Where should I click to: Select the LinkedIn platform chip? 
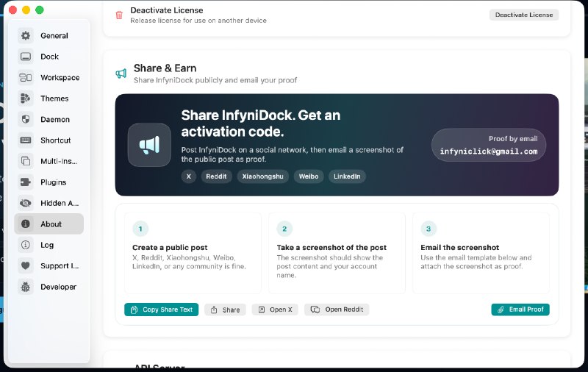point(347,176)
